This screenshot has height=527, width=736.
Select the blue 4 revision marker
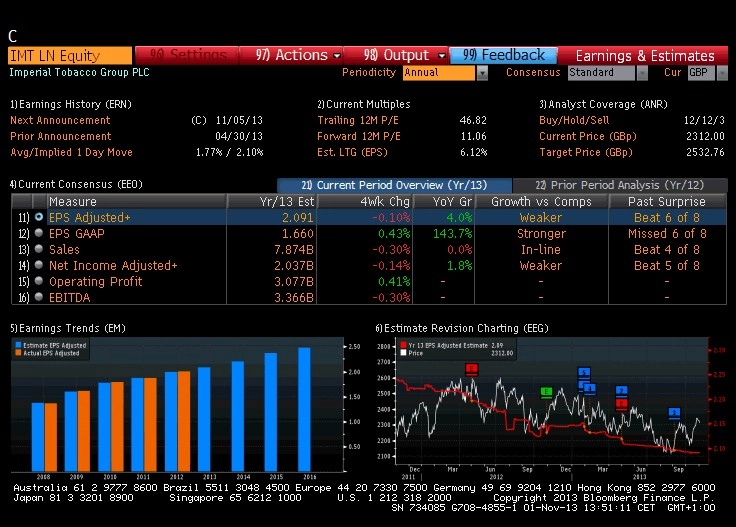(x=590, y=389)
